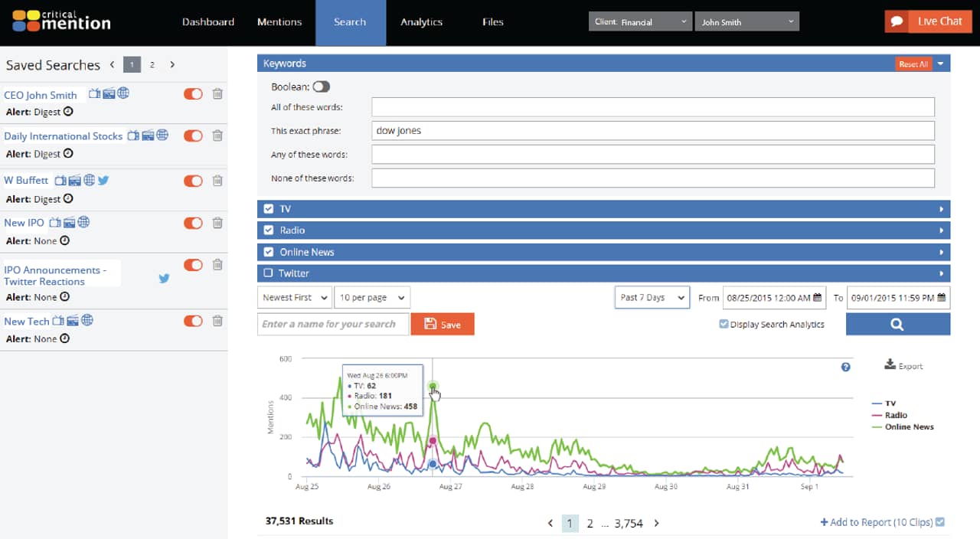Click the orange Save button
Screen dimensions: 980x539
click(x=443, y=324)
